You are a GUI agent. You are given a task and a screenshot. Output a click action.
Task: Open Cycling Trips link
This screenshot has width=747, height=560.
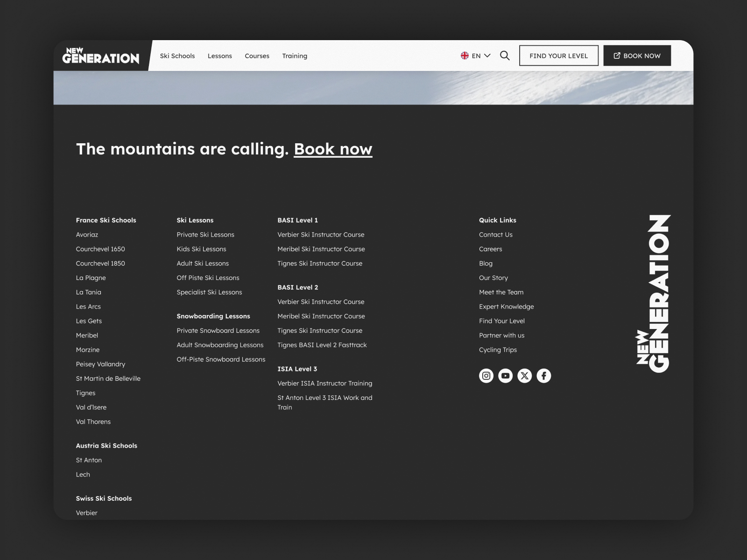498,350
